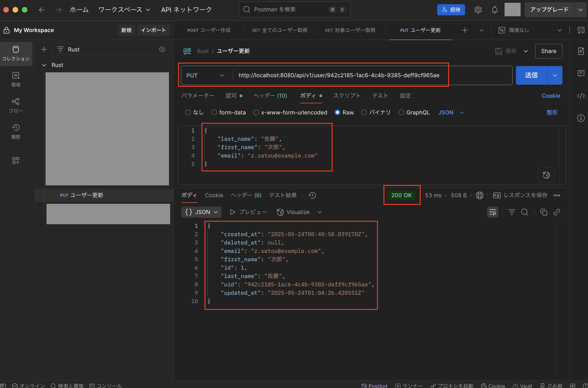588x388 pixels.
Task: Navigate back with the left arrow
Action: (x=42, y=10)
